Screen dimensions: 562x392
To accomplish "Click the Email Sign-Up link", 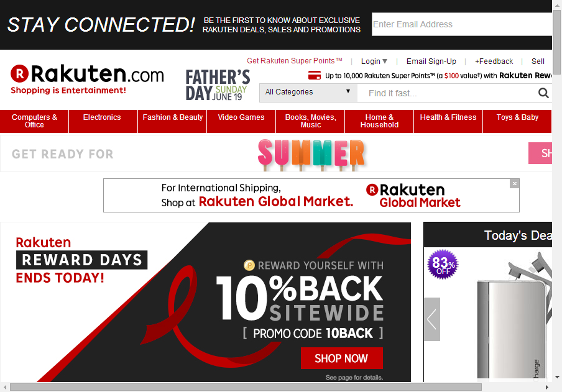I will click(431, 62).
